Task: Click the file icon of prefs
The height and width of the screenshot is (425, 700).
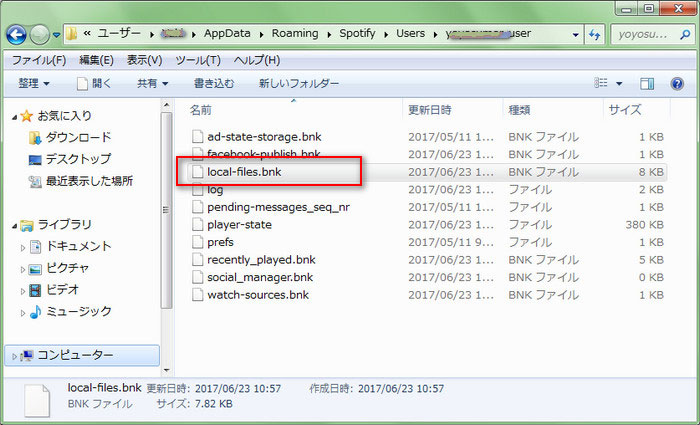Action: (197, 242)
